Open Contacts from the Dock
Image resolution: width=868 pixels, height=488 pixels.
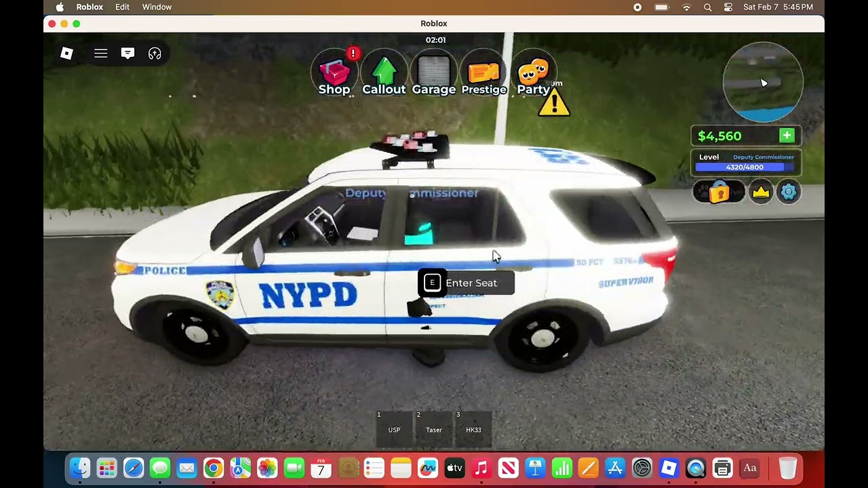(x=348, y=468)
